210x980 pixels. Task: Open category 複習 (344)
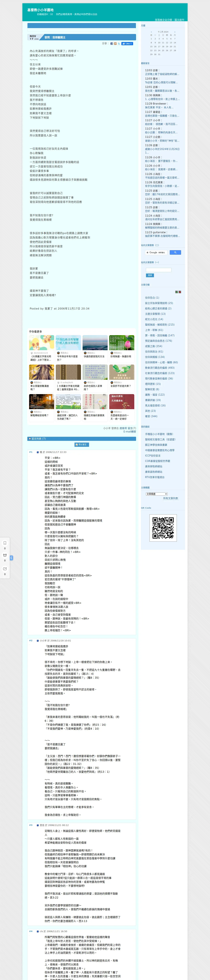[x=151, y=416]
